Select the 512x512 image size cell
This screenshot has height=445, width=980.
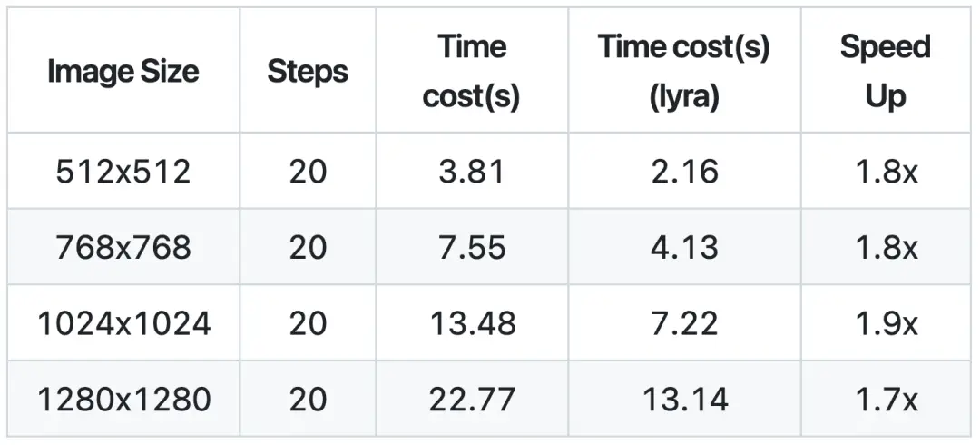(123, 171)
